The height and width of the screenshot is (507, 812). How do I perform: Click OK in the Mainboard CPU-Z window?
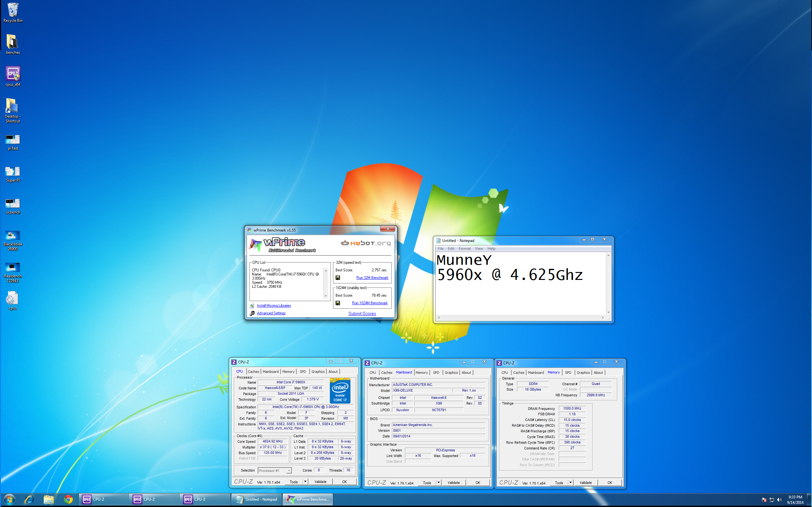(477, 483)
